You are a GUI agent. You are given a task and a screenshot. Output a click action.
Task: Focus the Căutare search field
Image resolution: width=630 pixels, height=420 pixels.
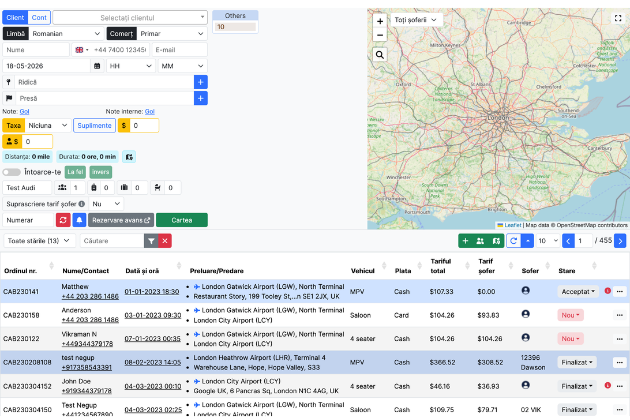pos(112,241)
